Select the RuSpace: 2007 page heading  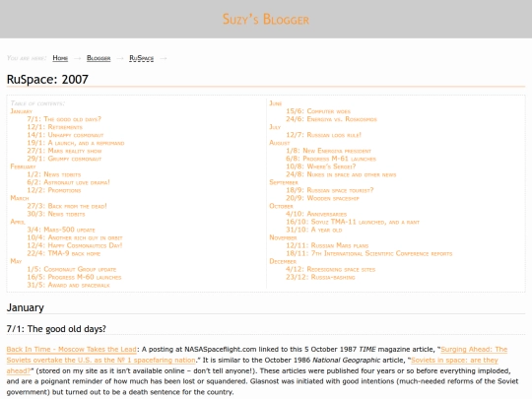(47, 80)
